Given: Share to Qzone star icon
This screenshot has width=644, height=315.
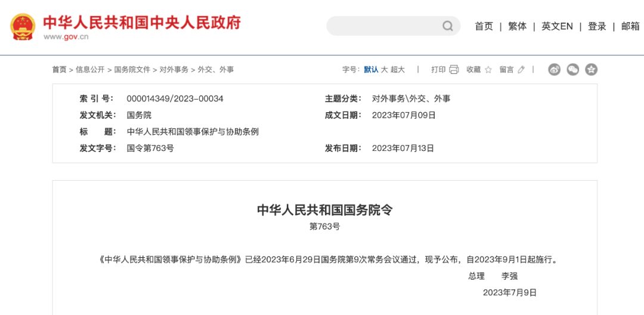Looking at the screenshot, I should pos(592,70).
